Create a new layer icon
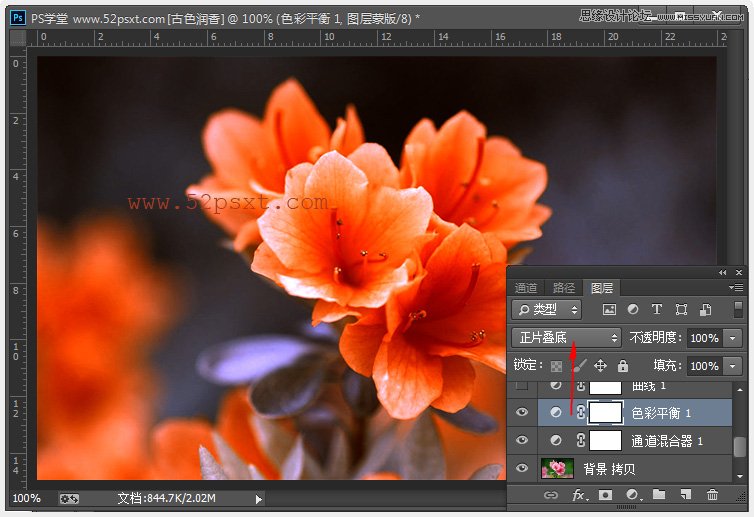Viewport: 754px width, 517px height. [x=686, y=495]
